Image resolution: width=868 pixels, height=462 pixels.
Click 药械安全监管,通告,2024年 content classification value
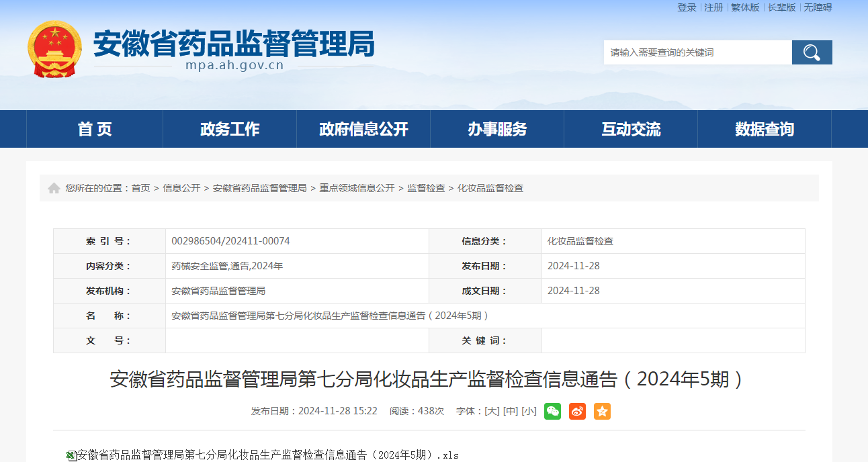227,266
